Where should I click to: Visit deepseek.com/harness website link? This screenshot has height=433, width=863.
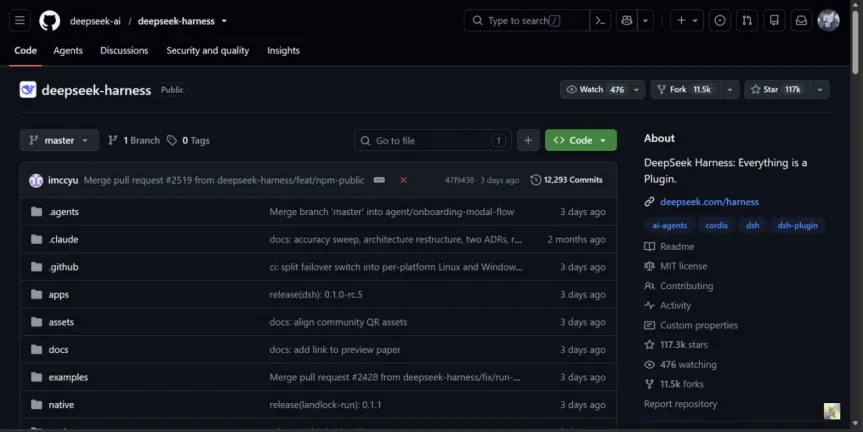[x=709, y=202]
